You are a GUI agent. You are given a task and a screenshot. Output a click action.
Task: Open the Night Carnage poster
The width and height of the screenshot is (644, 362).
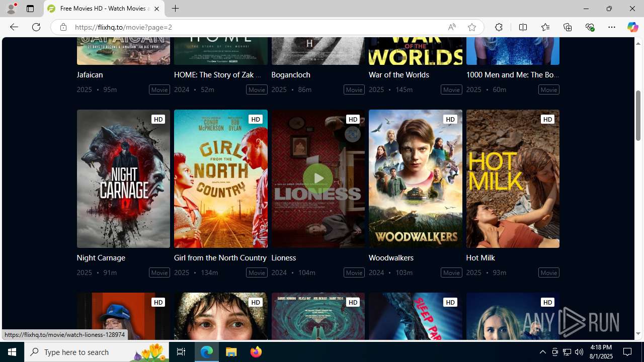click(x=123, y=178)
